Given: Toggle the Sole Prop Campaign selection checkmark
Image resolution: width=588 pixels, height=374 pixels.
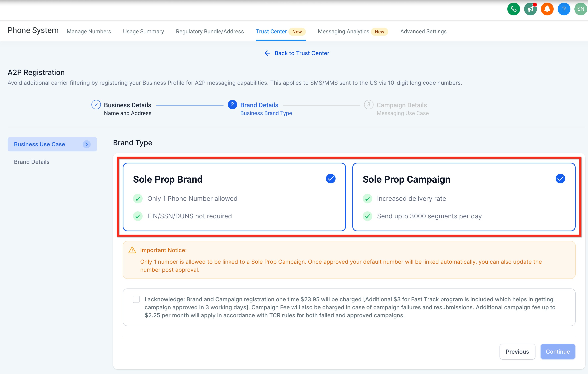Looking at the screenshot, I should tap(560, 179).
